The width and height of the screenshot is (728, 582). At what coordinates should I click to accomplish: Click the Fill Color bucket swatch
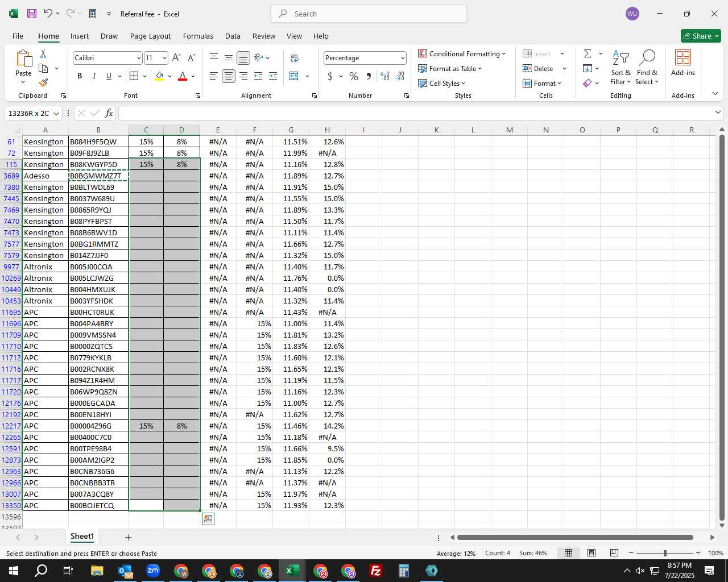click(159, 76)
